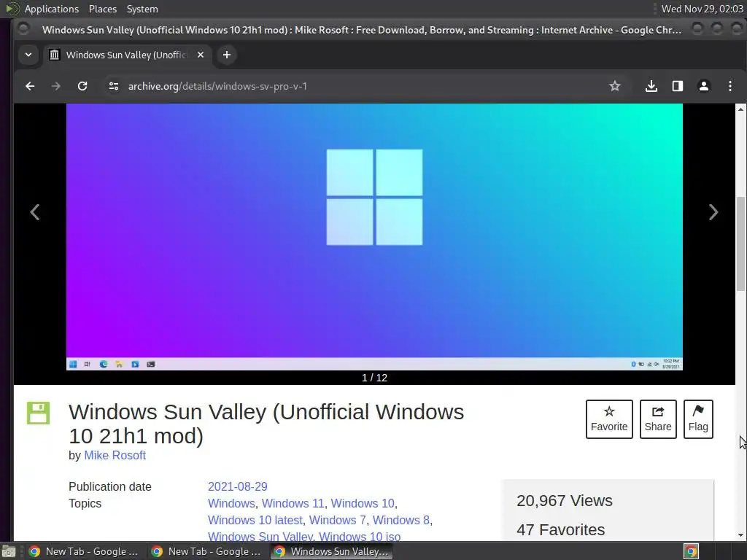This screenshot has height=560, width=747.
Task: Open Chrome downloads icon
Action: [x=651, y=86]
